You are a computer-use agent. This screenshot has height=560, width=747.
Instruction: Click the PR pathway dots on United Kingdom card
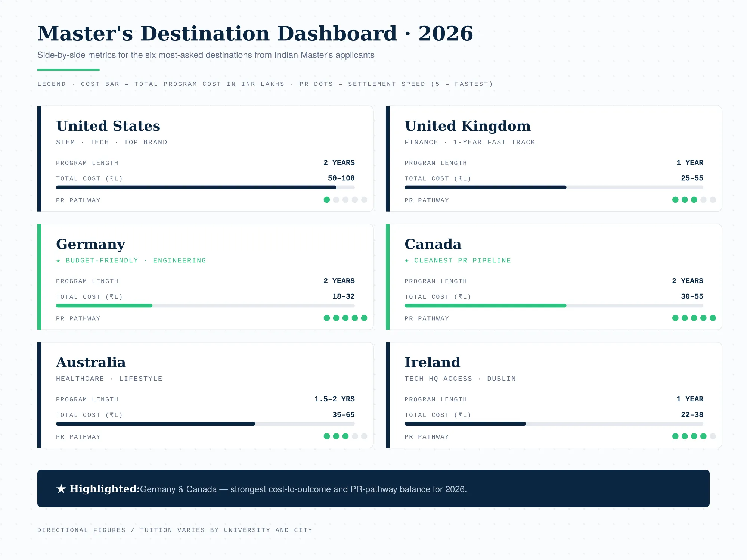tap(694, 200)
